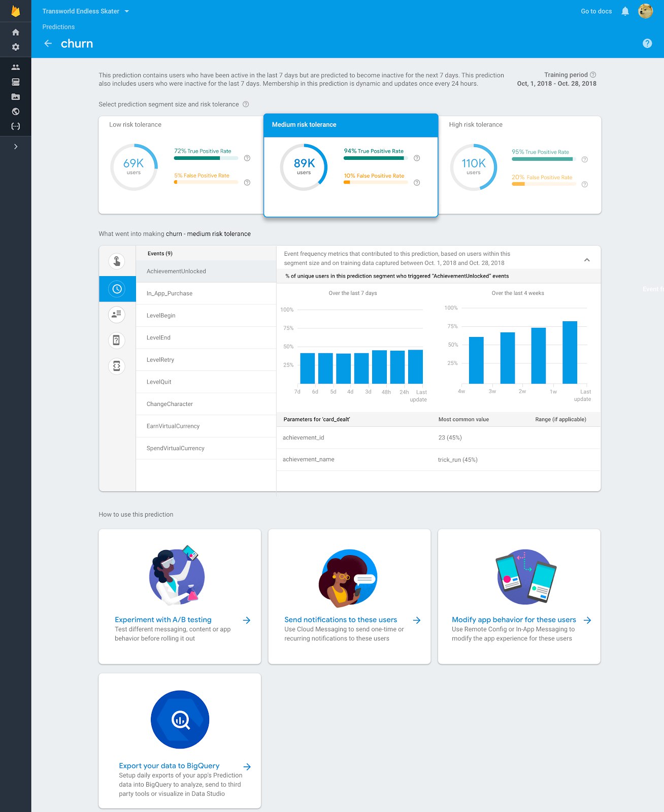Click help icon for 72% True Positive Rate
Viewport: 664px width, 812px height.
247,158
